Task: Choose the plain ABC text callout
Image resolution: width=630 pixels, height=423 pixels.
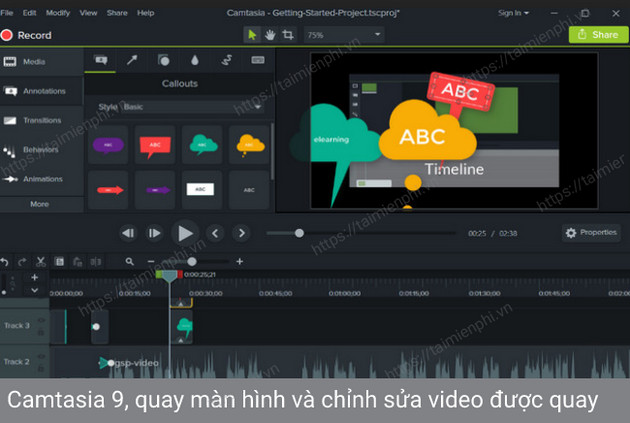Action: [x=250, y=190]
